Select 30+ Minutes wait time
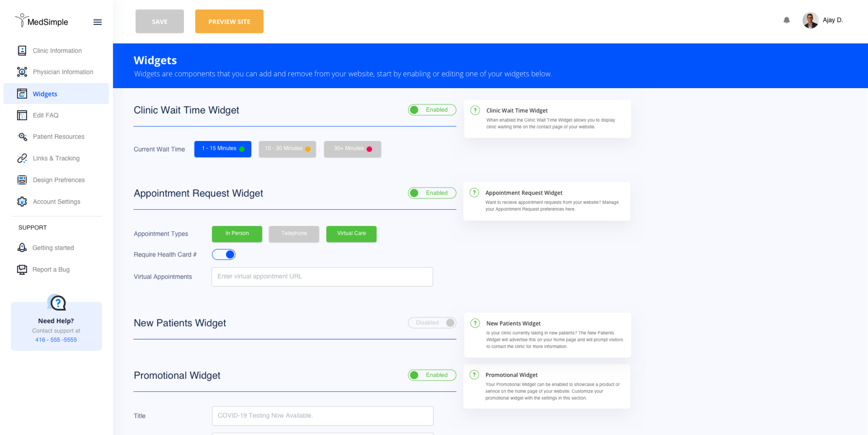868x435 pixels. click(352, 149)
